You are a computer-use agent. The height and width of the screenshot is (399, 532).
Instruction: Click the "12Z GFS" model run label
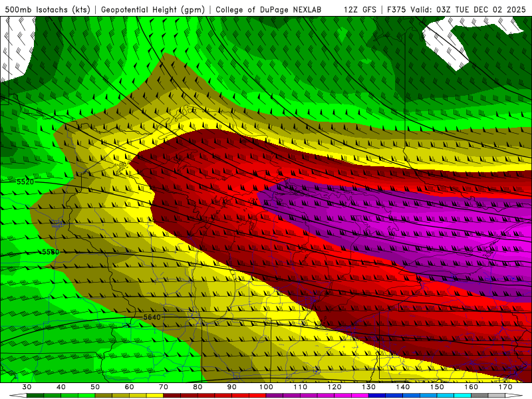(x=360, y=10)
